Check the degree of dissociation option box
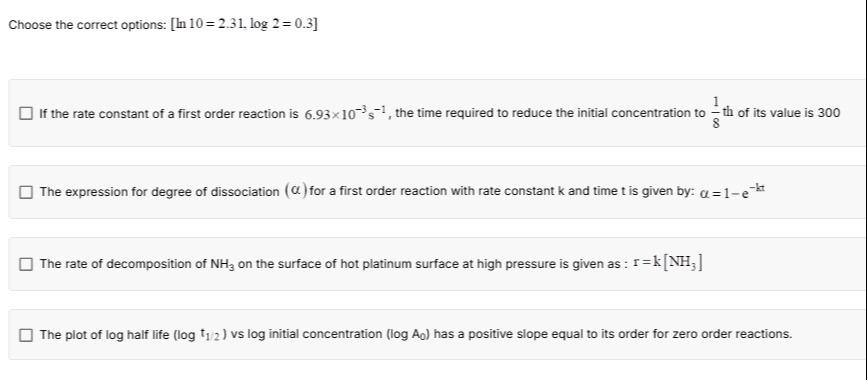This screenshot has width=867, height=380. point(25,192)
